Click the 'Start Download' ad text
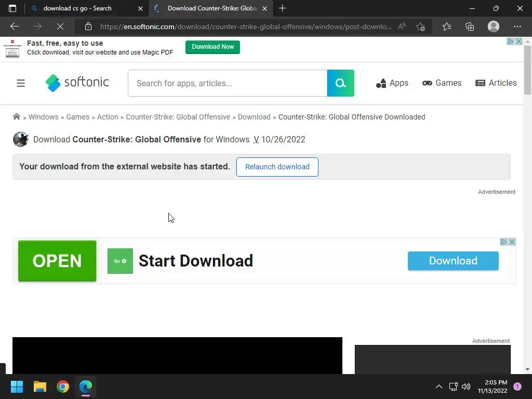Image resolution: width=532 pixels, height=399 pixels. [x=196, y=261]
